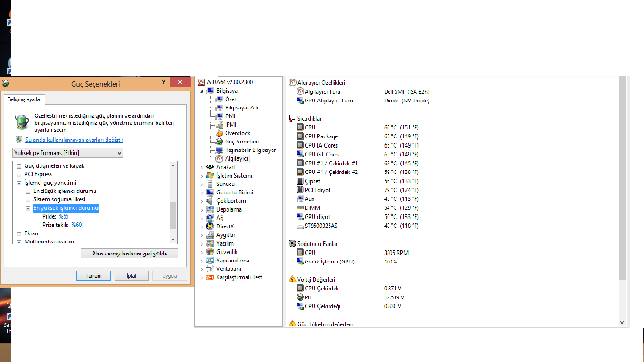
Task: Click the Güvenlik shield icon
Action: coord(210,252)
